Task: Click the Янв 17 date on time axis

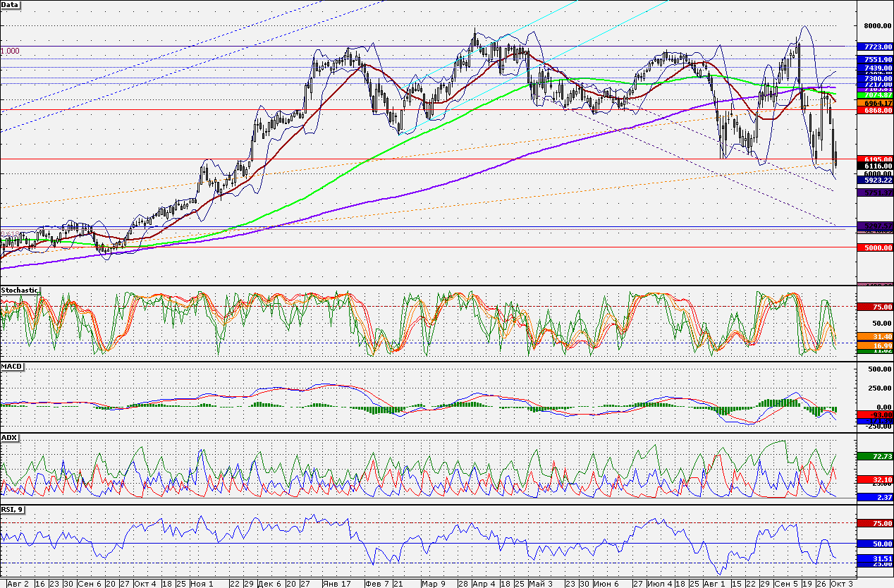Action: (336, 584)
